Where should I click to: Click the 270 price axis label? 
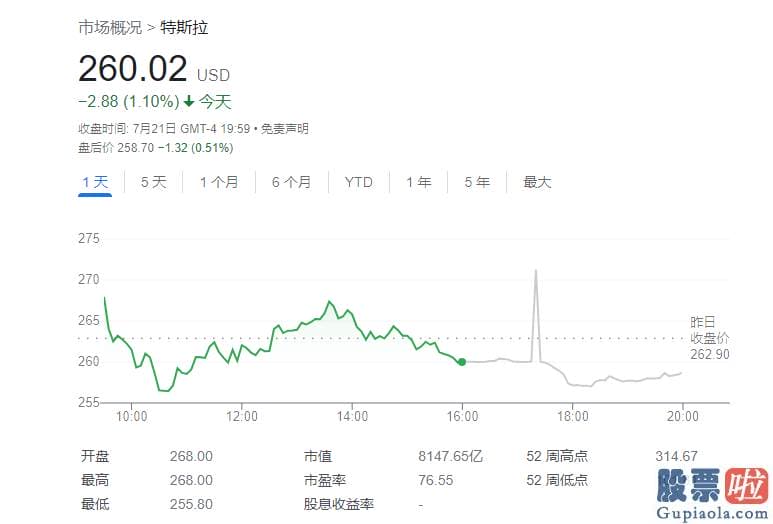point(89,279)
